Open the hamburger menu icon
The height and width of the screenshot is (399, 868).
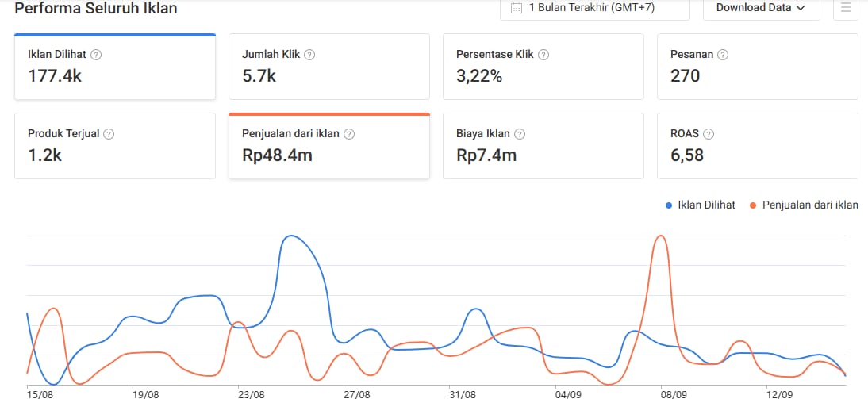pyautogui.click(x=846, y=8)
